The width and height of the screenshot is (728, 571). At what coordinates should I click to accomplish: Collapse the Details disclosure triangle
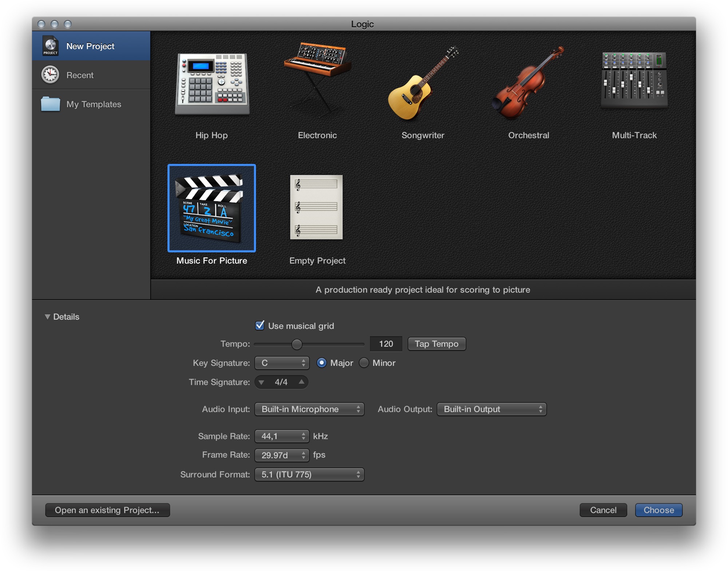pos(47,317)
